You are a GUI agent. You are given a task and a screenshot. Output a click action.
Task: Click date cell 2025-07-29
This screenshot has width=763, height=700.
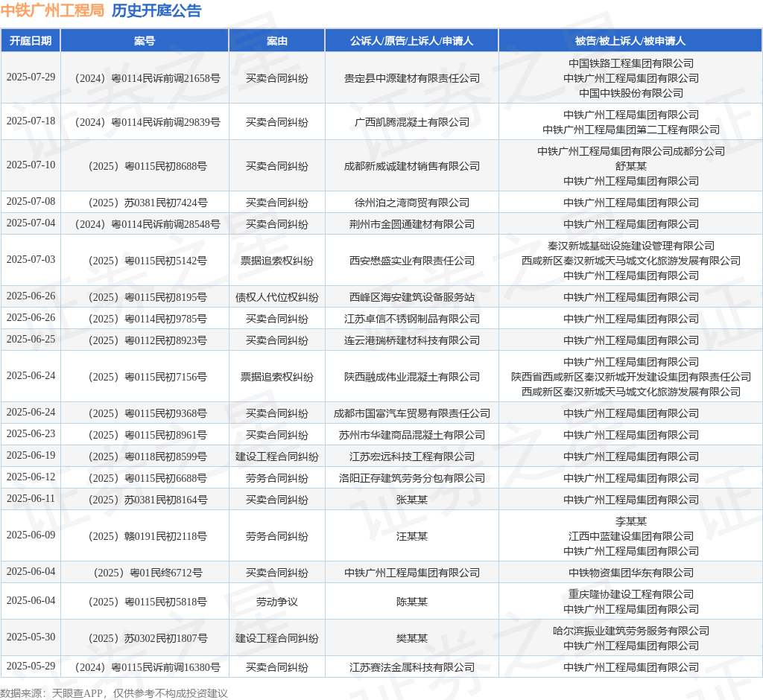[31, 77]
